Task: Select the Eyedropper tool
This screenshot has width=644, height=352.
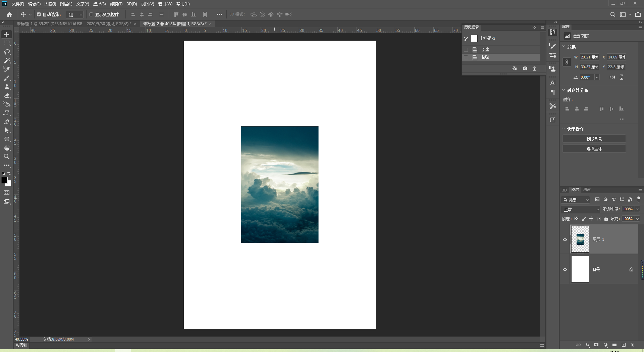Action: (x=7, y=69)
